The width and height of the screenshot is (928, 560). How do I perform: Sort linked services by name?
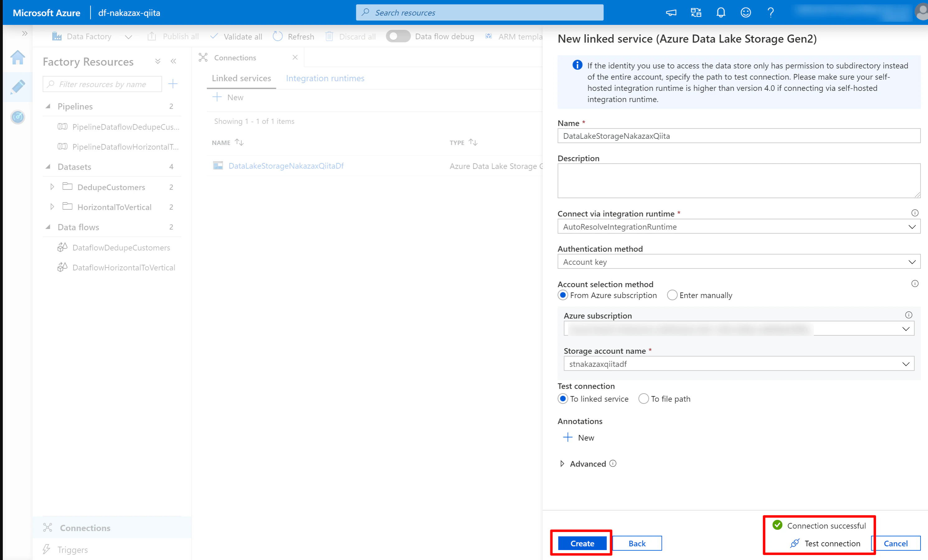[239, 142]
